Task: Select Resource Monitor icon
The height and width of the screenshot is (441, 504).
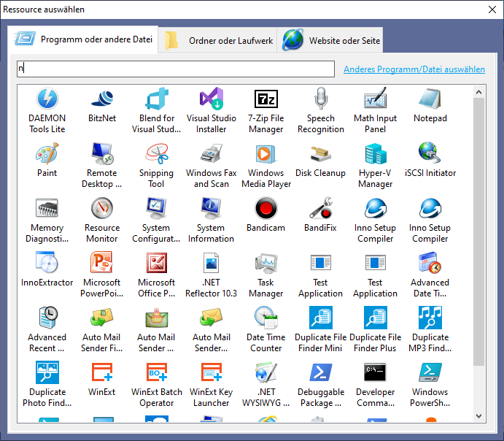Action: coord(102,208)
